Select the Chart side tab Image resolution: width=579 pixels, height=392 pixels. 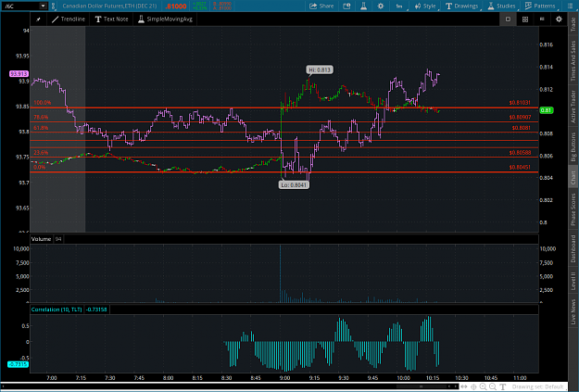(x=573, y=178)
